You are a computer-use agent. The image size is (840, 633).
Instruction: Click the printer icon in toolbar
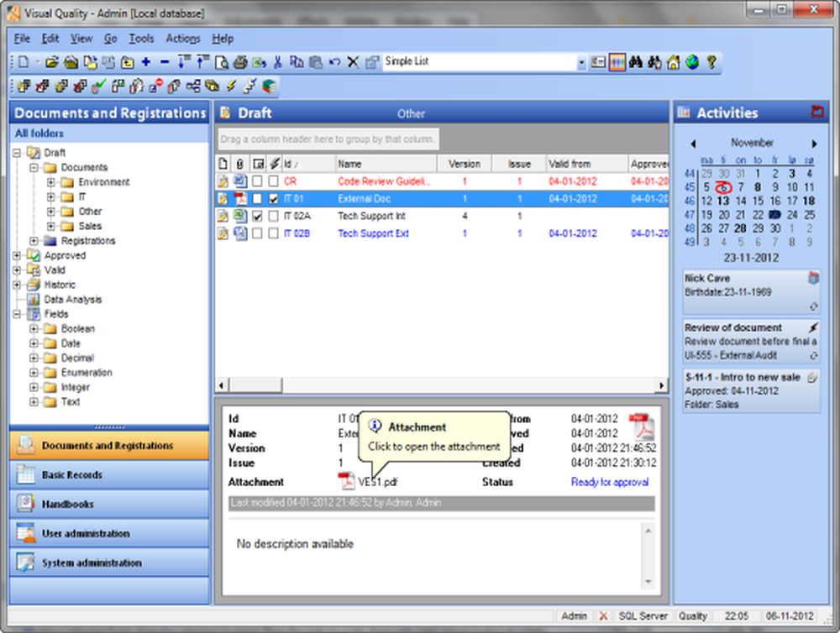pos(240,62)
